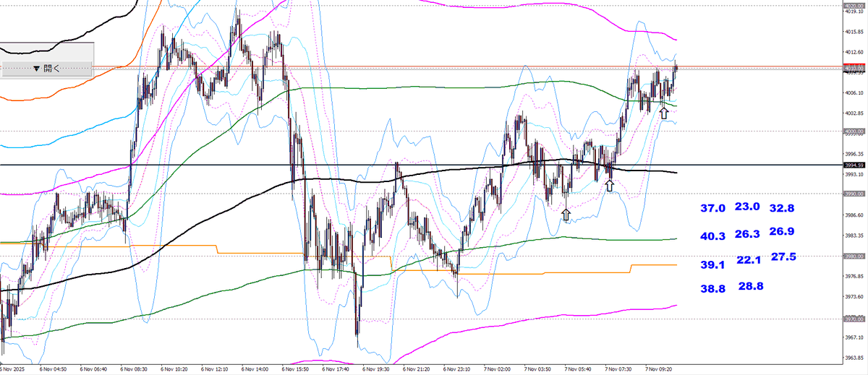868x375 pixels.
Task: Click the 3983.35 price scale value
Action: click(854, 236)
